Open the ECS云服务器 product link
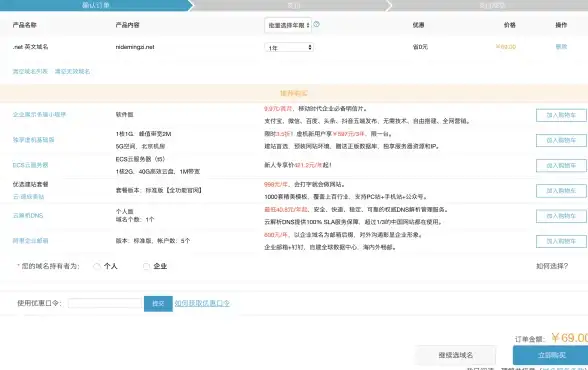The height and width of the screenshot is (370, 588). (30, 165)
